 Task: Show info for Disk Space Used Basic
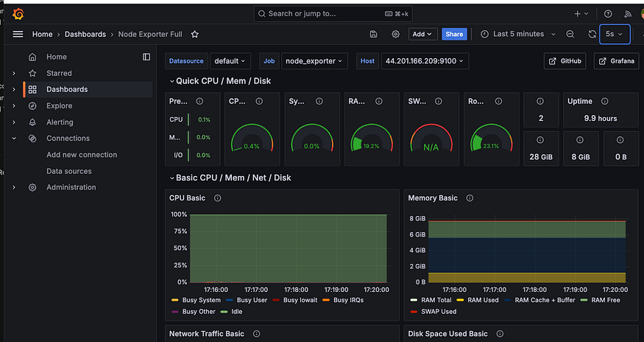(x=500, y=334)
